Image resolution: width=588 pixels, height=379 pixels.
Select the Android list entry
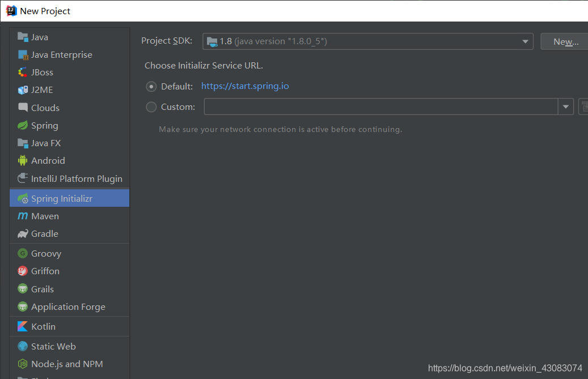[x=70, y=160]
